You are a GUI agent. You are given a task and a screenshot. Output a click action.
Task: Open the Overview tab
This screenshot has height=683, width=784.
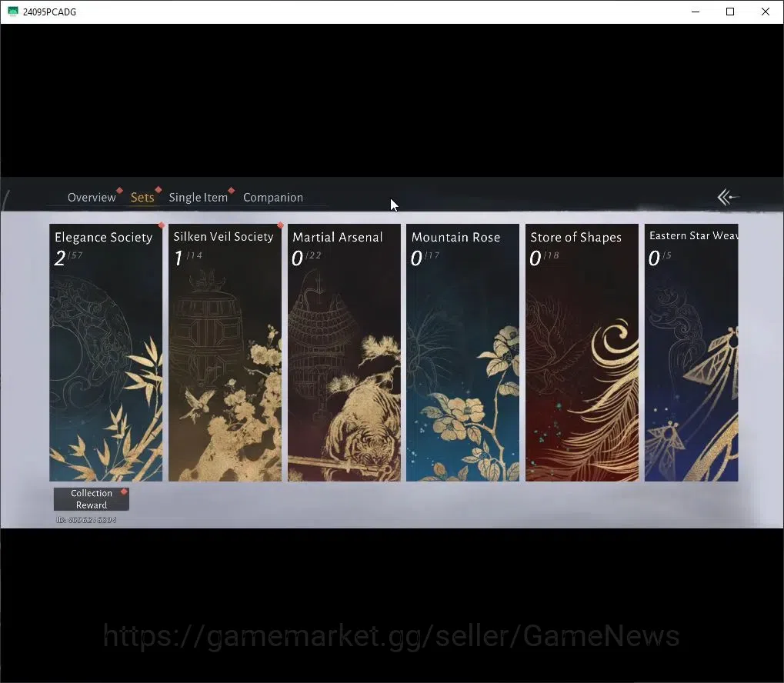click(x=92, y=198)
